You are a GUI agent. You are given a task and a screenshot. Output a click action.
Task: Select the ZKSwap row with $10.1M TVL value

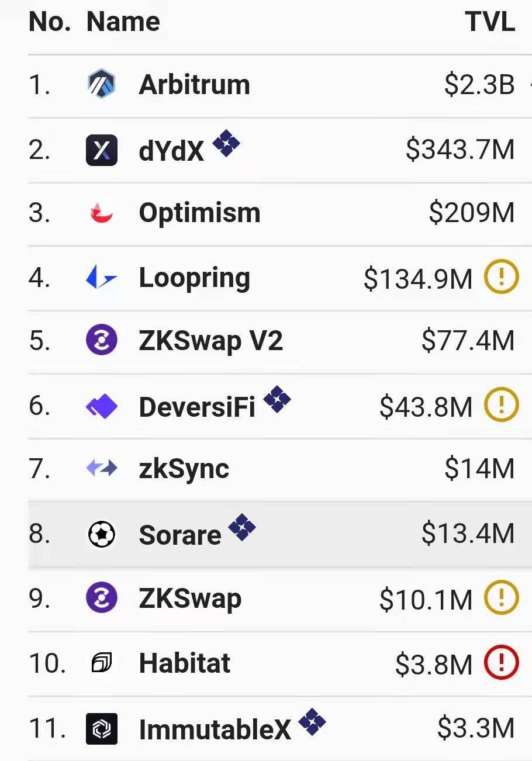pos(280,599)
